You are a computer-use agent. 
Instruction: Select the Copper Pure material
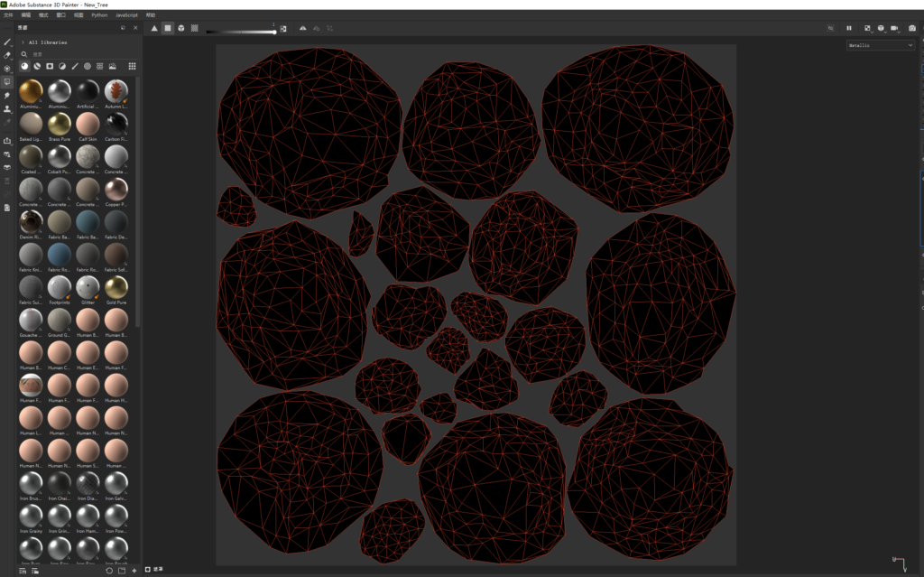click(116, 190)
